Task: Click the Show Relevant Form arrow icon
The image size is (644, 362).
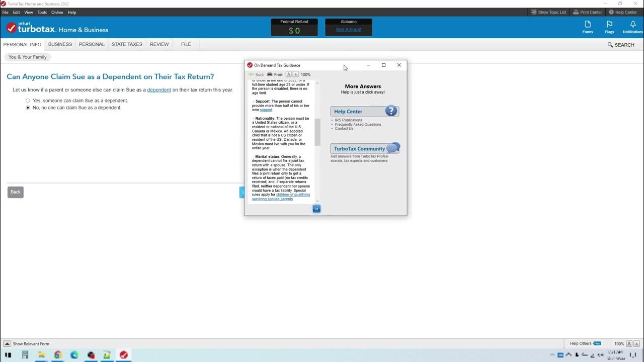Action: pos(7,344)
